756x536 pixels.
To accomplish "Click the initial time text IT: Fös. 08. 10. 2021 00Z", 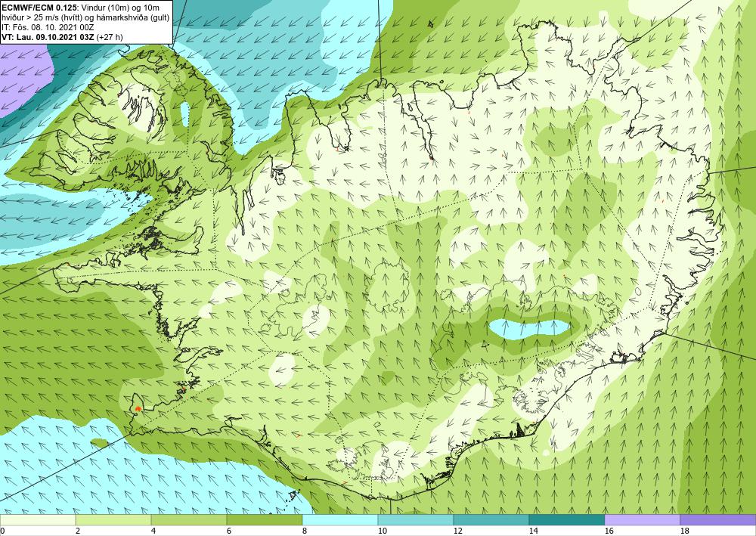I will point(48,27).
